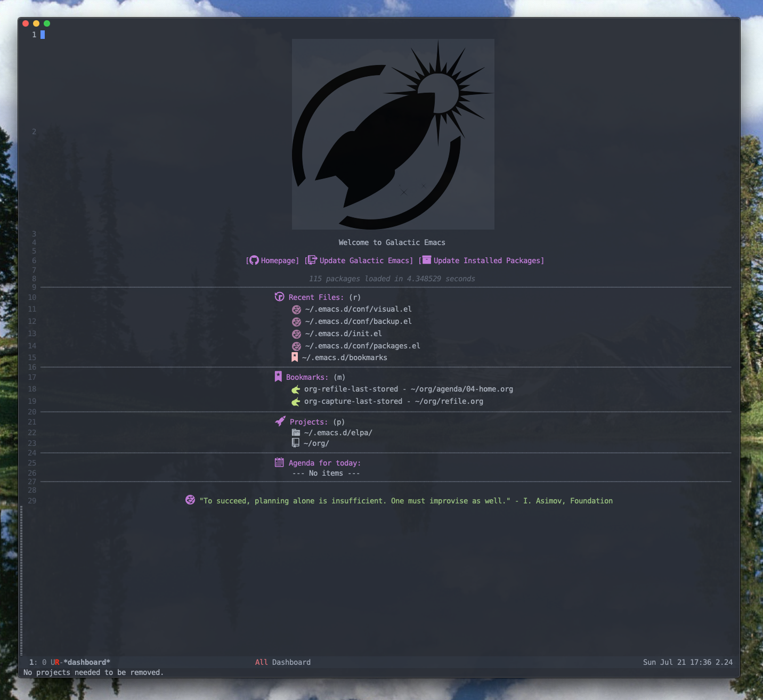Click the No items agenda line
Viewport: 763px width, 700px height.
point(326,473)
